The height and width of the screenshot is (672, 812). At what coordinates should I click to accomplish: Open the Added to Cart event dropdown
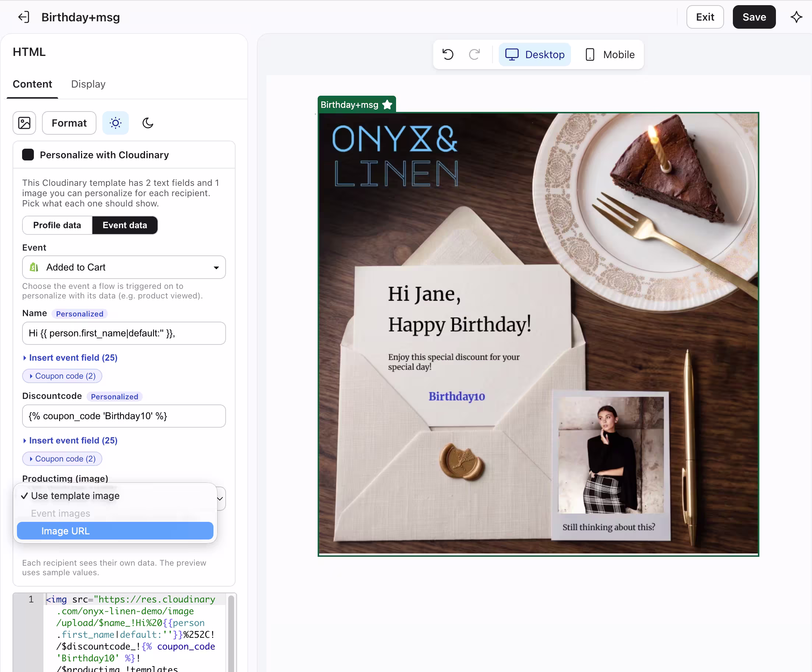(124, 267)
